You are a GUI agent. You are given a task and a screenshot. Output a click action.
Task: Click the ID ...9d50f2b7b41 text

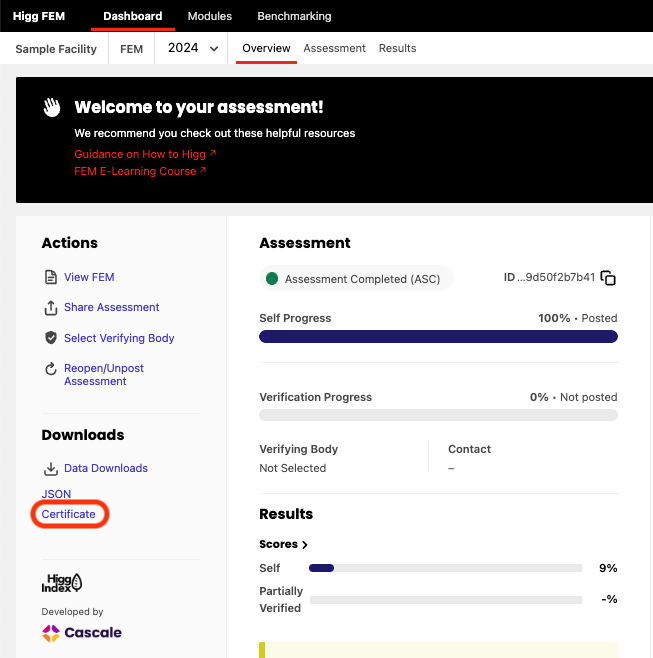point(549,277)
